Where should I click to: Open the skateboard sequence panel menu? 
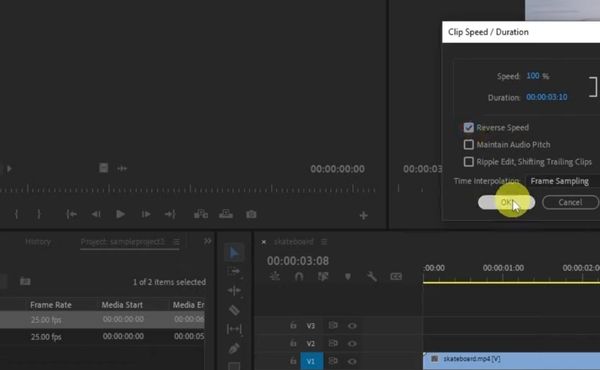[x=324, y=242]
